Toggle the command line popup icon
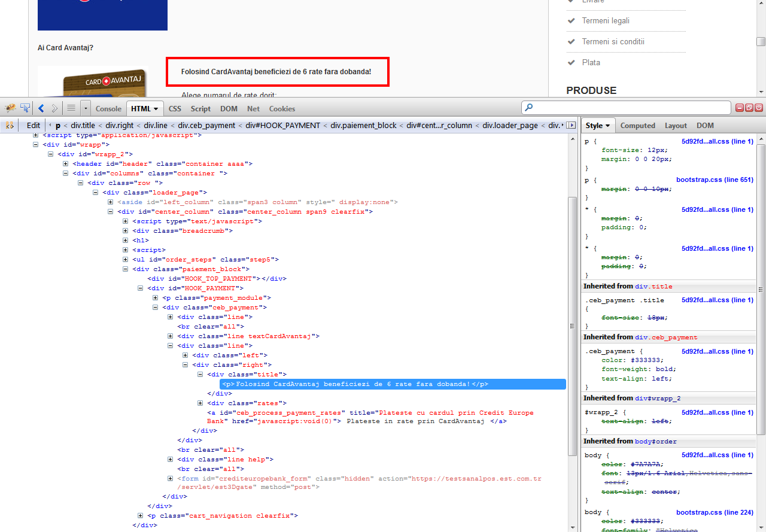 point(71,108)
